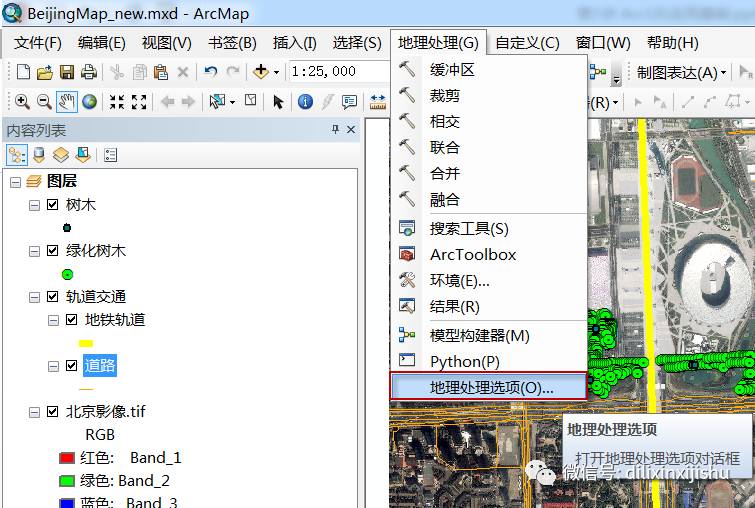Switch to List By Source view
Viewport: 755px width, 508px height.
39,155
